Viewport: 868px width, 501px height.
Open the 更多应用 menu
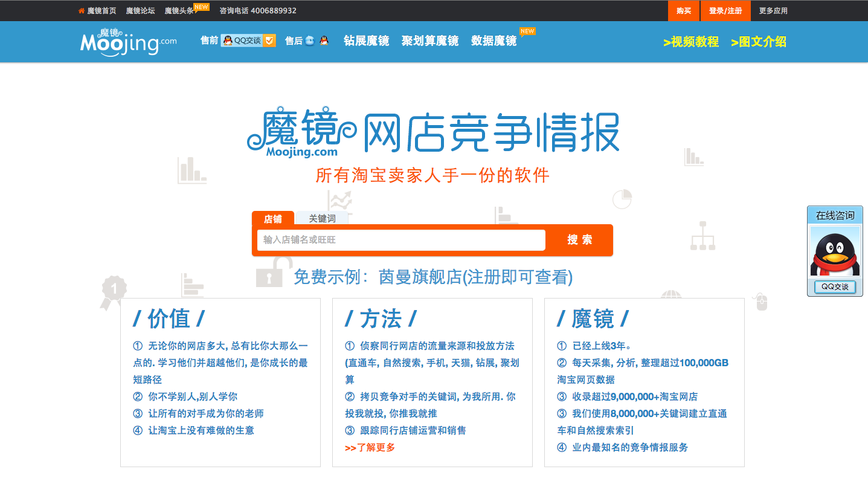[x=773, y=11]
